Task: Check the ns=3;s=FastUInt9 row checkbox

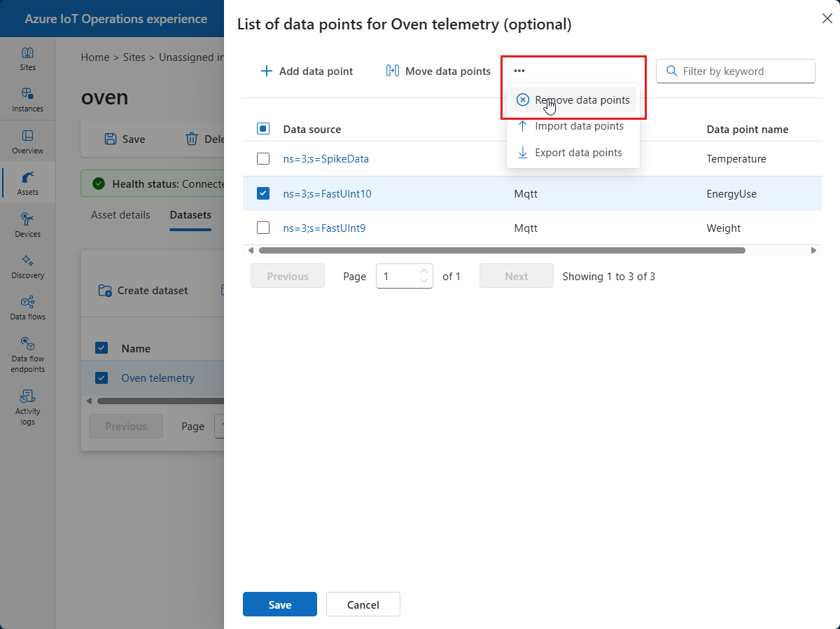Action: [263, 228]
